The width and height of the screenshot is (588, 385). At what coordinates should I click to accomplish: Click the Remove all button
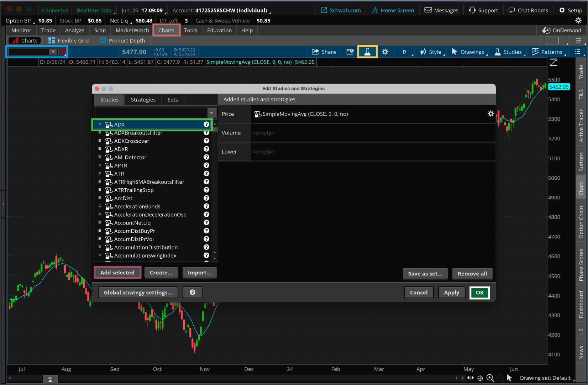click(x=472, y=274)
